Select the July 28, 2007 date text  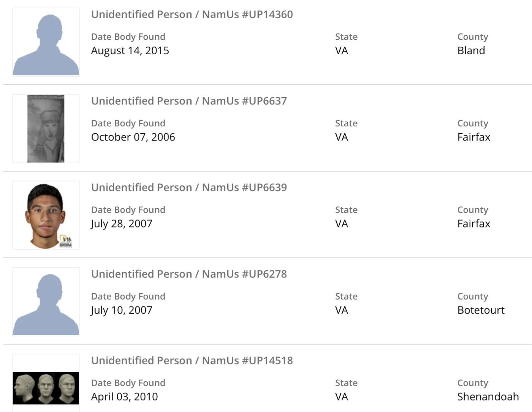(x=122, y=224)
